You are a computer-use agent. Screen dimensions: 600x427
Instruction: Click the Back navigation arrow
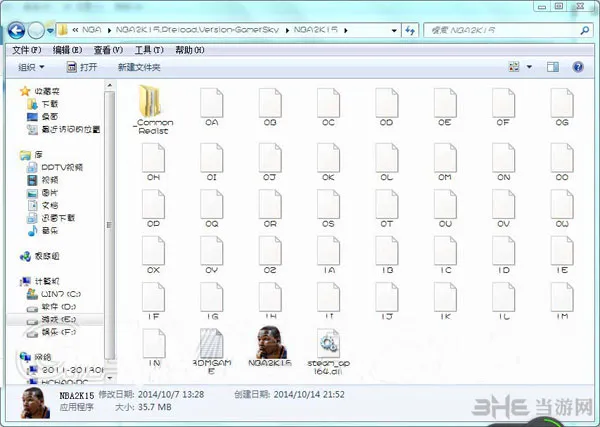(16, 30)
